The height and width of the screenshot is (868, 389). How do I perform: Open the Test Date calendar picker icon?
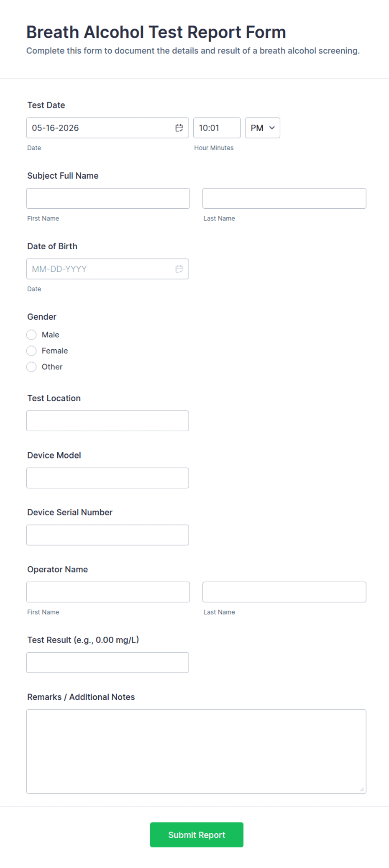coord(179,128)
